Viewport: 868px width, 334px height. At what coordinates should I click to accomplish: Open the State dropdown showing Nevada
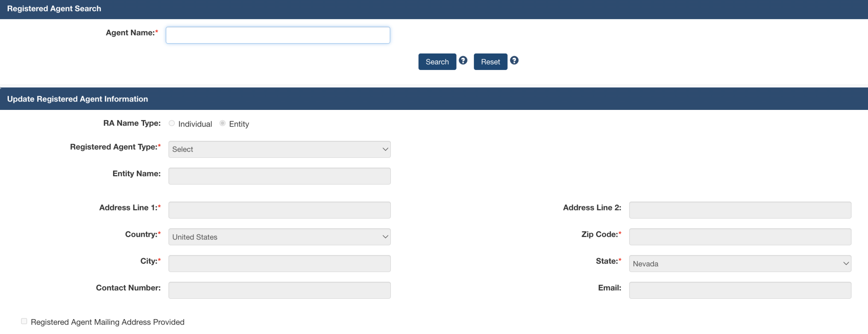tap(740, 264)
